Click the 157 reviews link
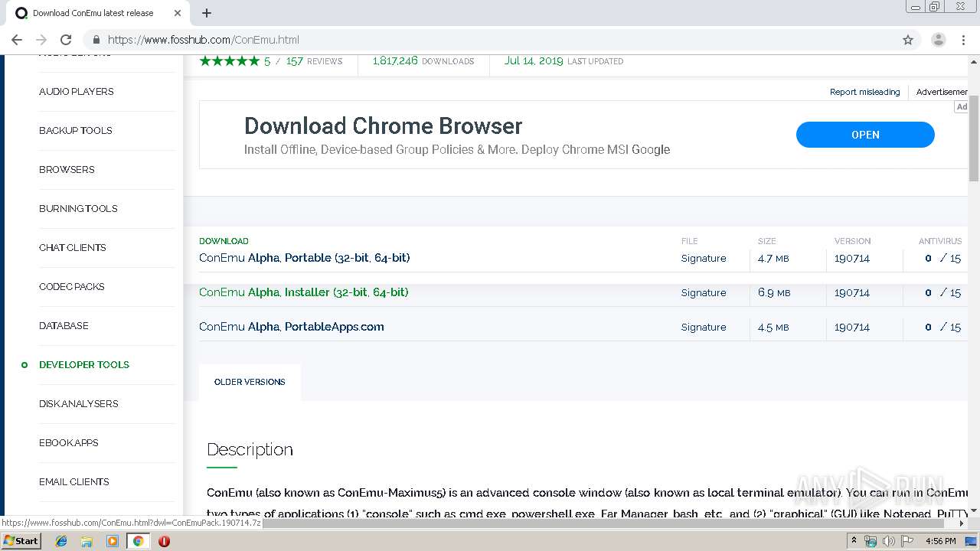980x551 pixels. click(x=314, y=61)
